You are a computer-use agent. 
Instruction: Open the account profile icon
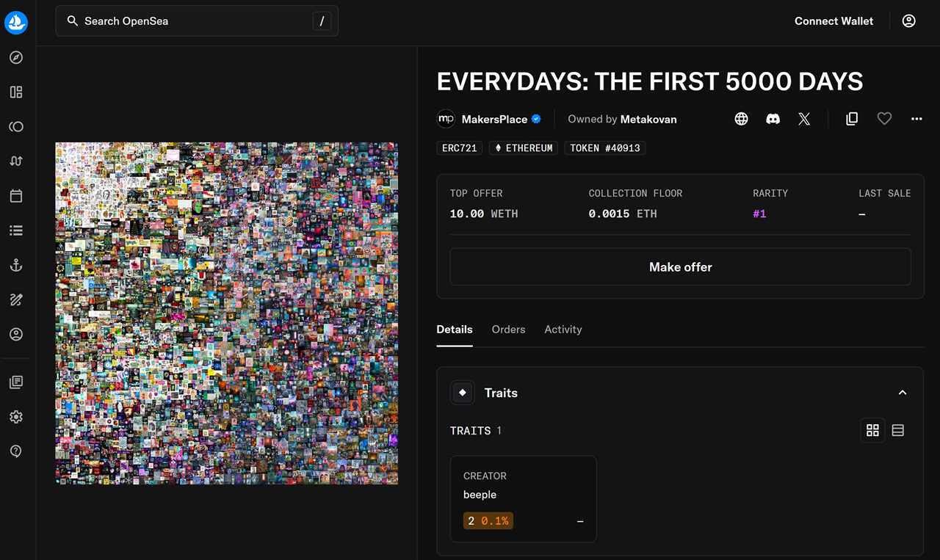coord(908,21)
